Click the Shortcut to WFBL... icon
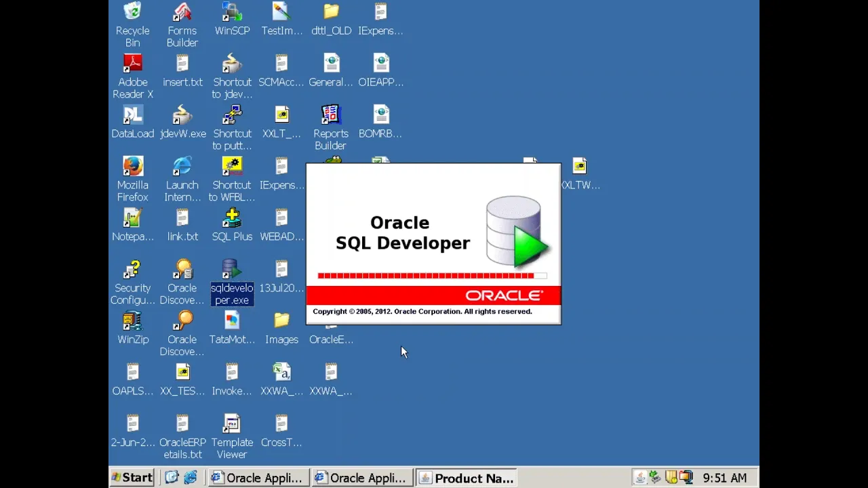 pyautogui.click(x=232, y=180)
